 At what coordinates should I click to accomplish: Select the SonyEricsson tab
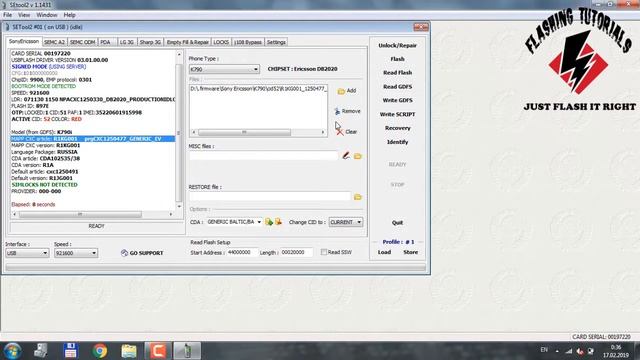24,41
